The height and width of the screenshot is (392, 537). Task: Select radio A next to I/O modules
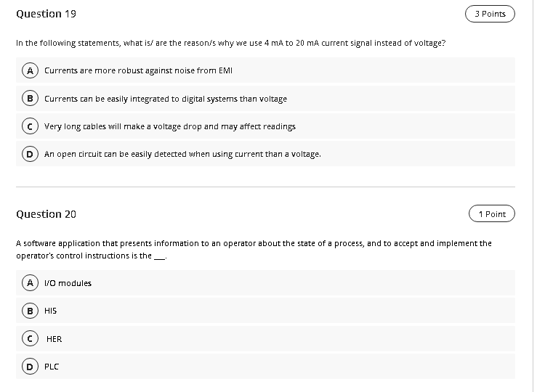(x=30, y=283)
